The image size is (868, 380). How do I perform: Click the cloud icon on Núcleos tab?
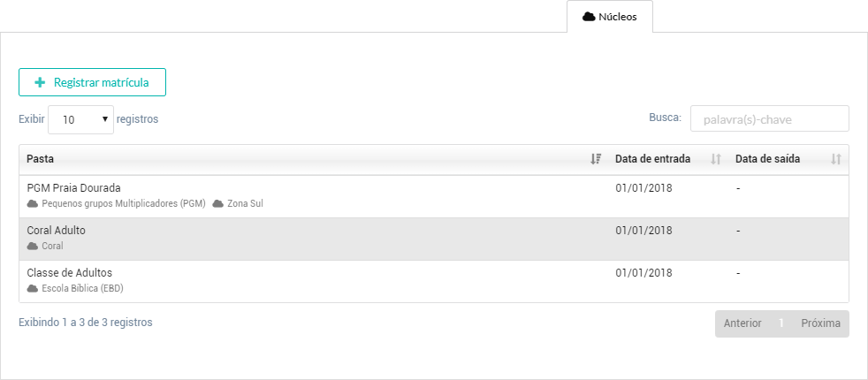click(589, 17)
